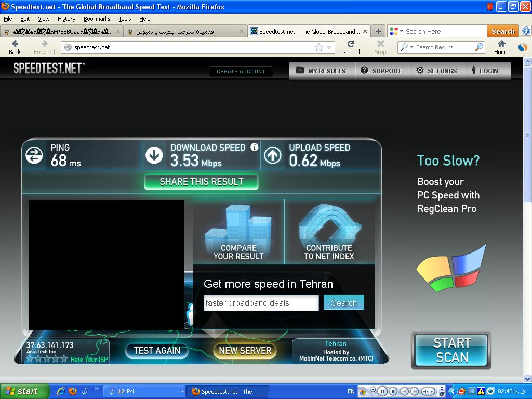Go to the Home page
The height and width of the screenshot is (399, 532).
coord(501,47)
